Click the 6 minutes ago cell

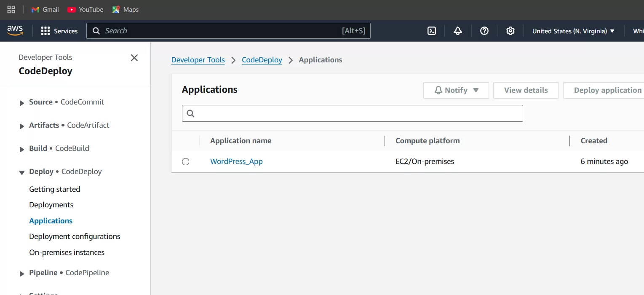tap(604, 161)
